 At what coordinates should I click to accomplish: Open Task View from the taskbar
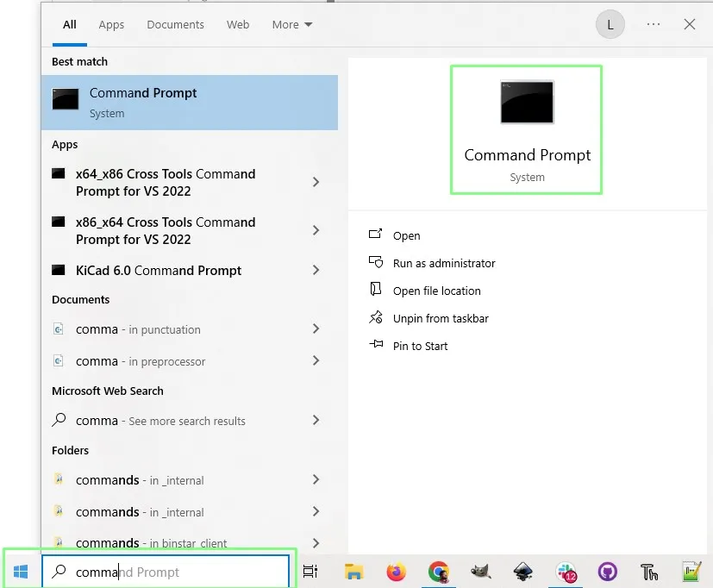310,572
